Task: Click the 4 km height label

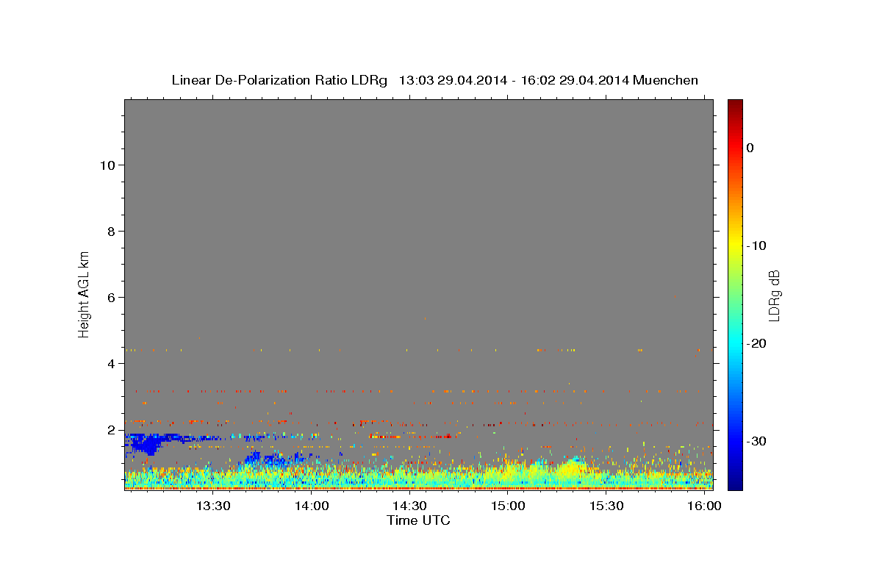Action: [110, 364]
